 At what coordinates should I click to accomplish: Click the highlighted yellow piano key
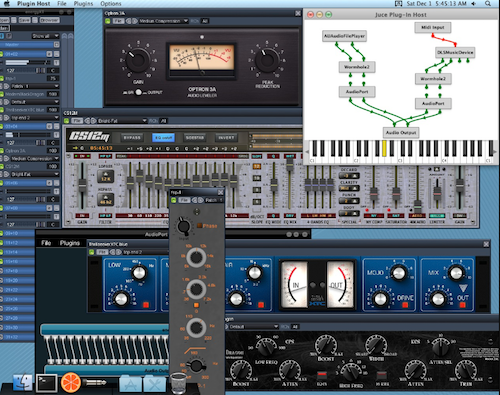(384, 148)
